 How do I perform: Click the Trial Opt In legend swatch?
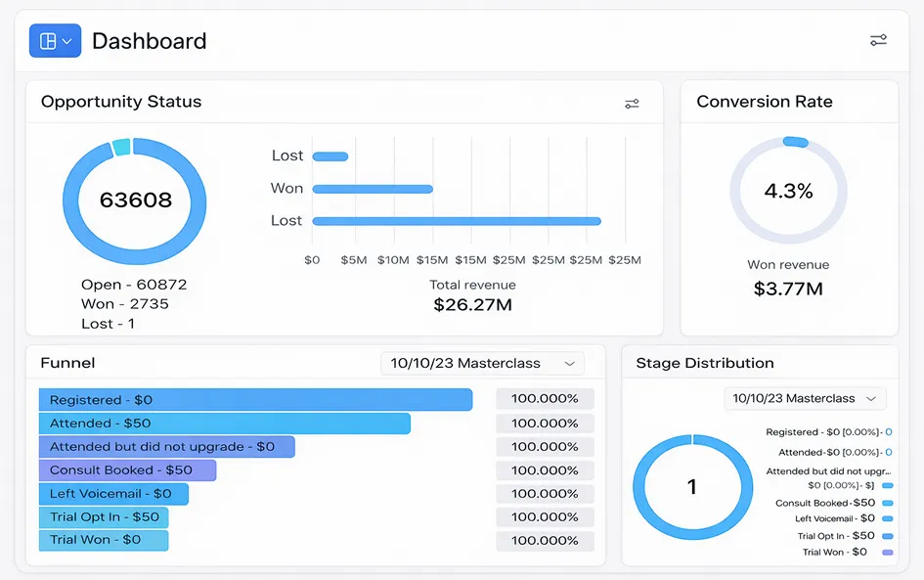click(x=887, y=536)
